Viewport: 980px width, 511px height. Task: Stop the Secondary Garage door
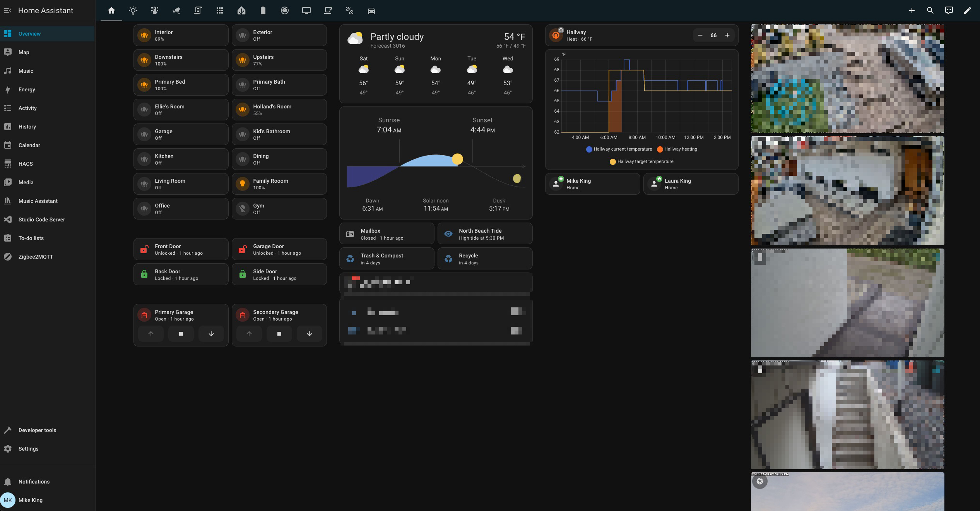(279, 334)
